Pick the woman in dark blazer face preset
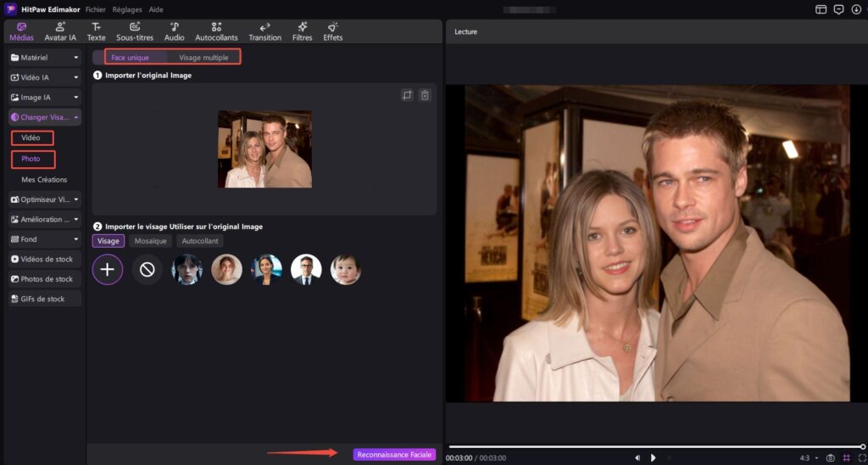Viewport: 868px width, 465px height. (x=267, y=269)
